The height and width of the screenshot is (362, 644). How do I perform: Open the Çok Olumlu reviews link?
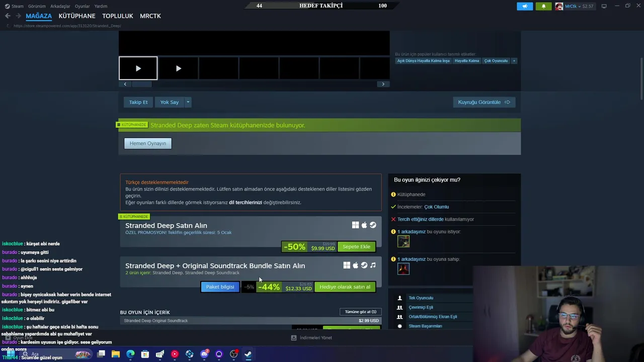(x=436, y=207)
